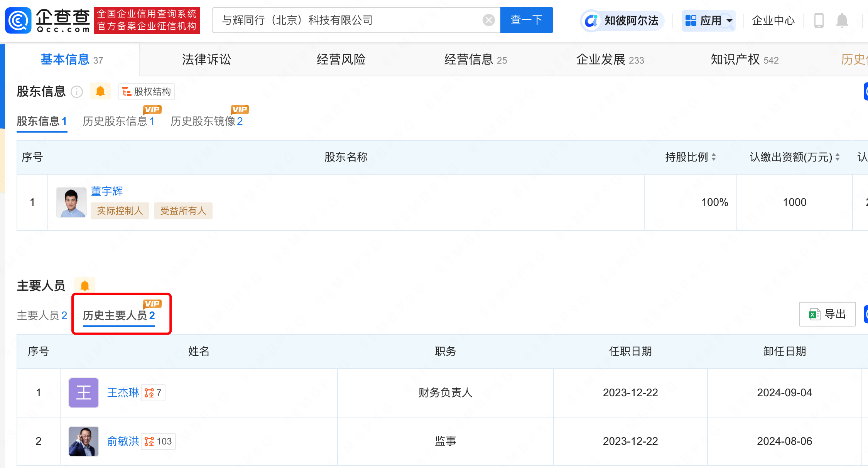
Task: Click date 2024-08-06 cell
Action: 785,441
